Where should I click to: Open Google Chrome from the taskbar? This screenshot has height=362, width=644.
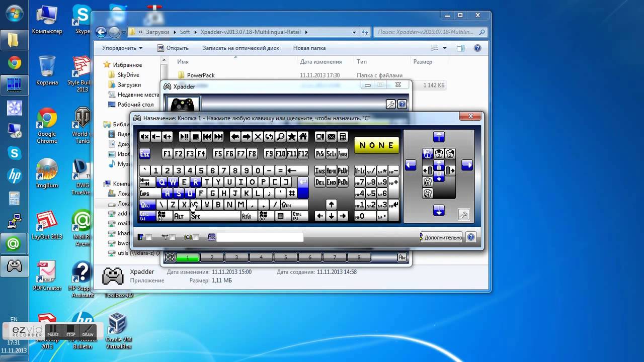click(x=14, y=63)
